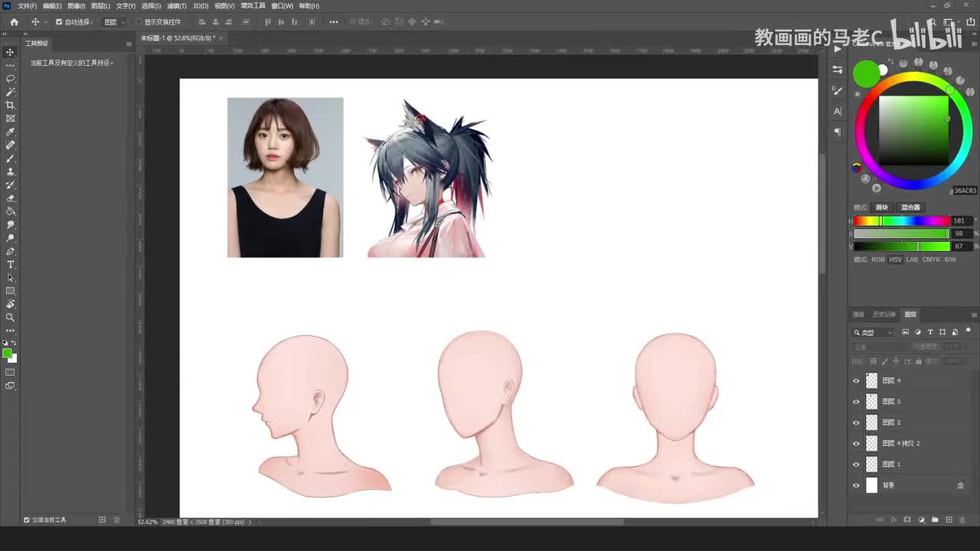This screenshot has height=551, width=980.
Task: Open the tool presets panel menu
Action: 129,44
